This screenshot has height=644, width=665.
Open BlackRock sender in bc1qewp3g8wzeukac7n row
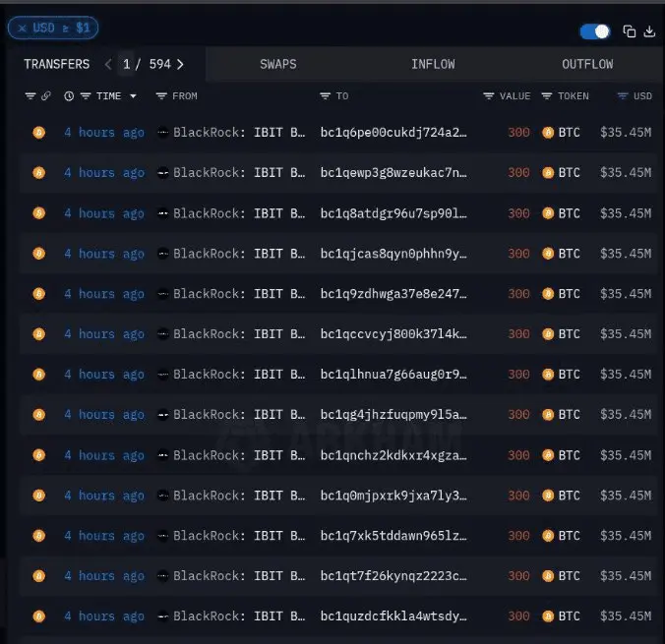point(239,173)
